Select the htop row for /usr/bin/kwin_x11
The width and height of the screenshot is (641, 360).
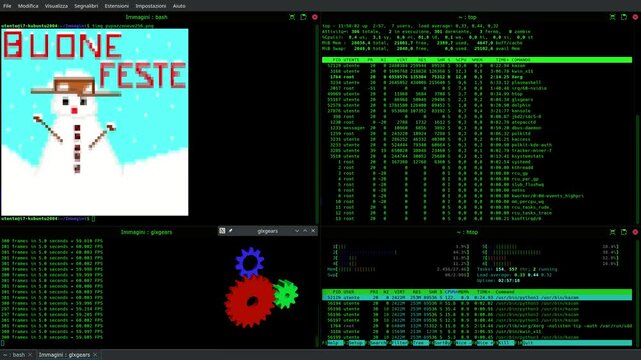point(477,332)
